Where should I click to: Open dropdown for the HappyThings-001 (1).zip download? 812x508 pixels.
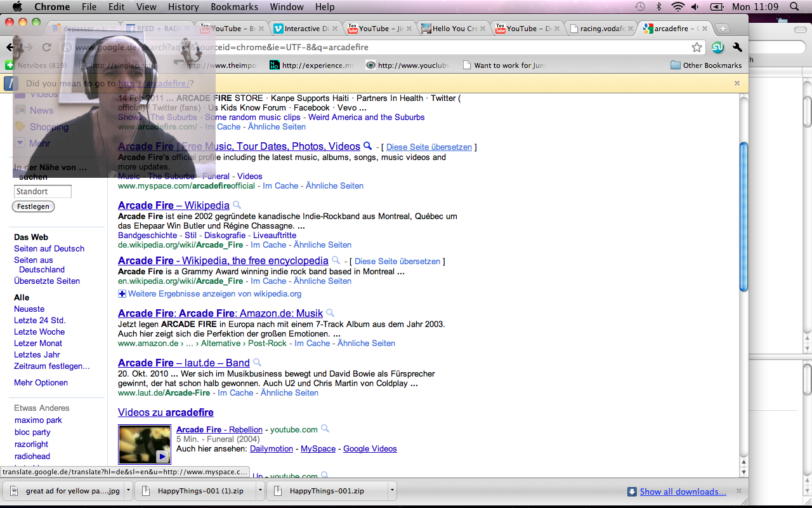pos(260,491)
